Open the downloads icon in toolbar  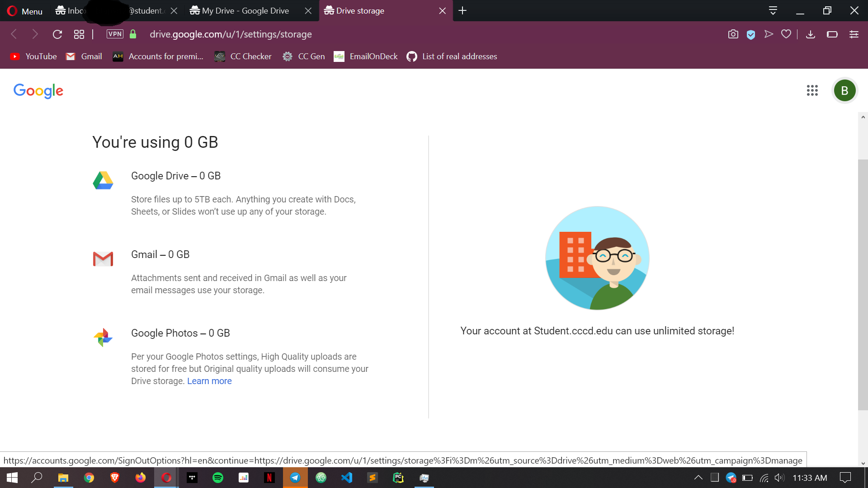[810, 34]
